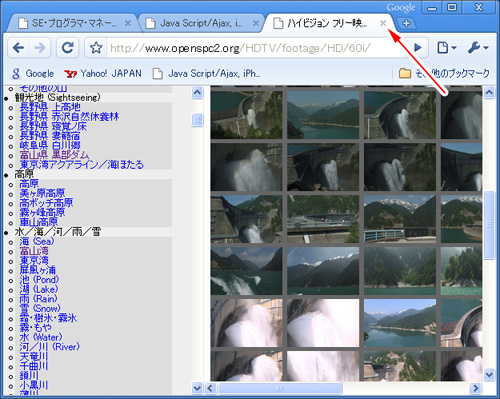Open the 屏風ヶ浦 link

coord(37,270)
